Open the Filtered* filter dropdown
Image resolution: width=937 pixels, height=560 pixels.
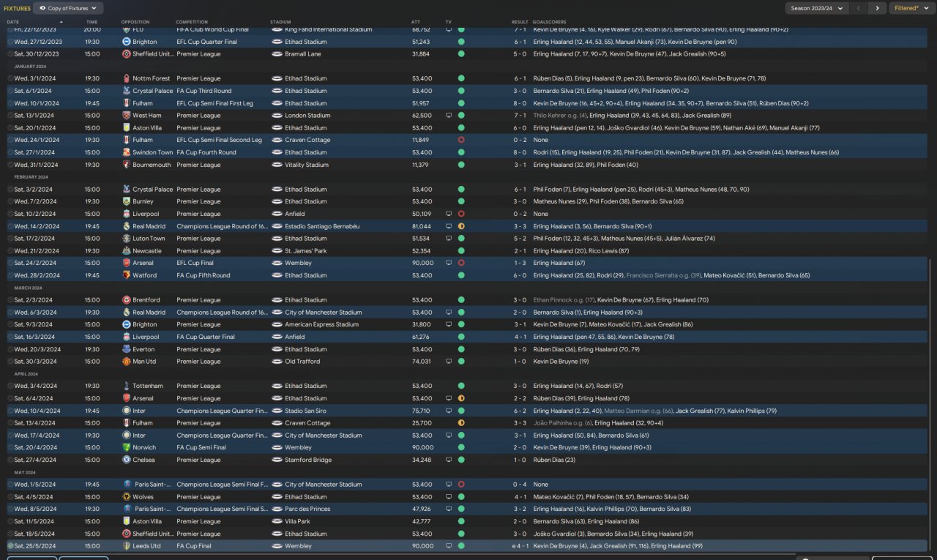pos(911,8)
